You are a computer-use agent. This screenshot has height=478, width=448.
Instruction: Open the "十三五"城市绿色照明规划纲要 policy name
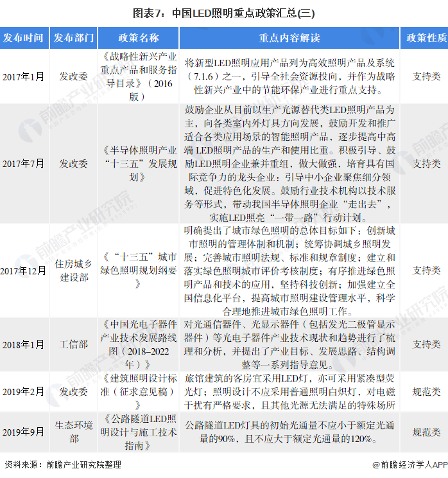139,270
